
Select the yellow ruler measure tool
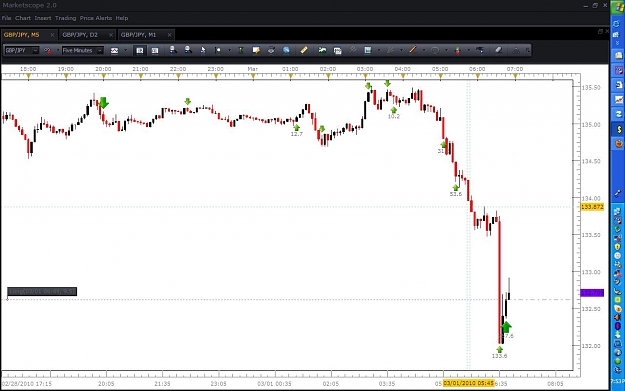pyautogui.click(x=304, y=50)
